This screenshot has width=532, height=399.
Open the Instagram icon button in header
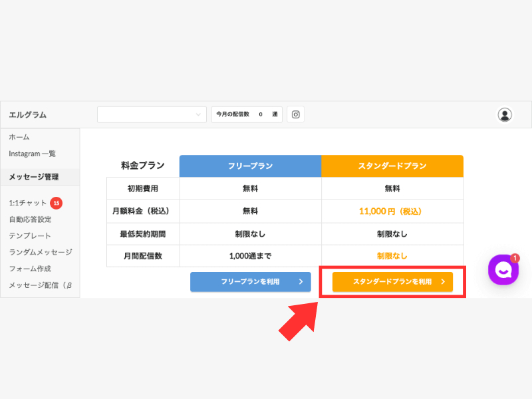(295, 114)
